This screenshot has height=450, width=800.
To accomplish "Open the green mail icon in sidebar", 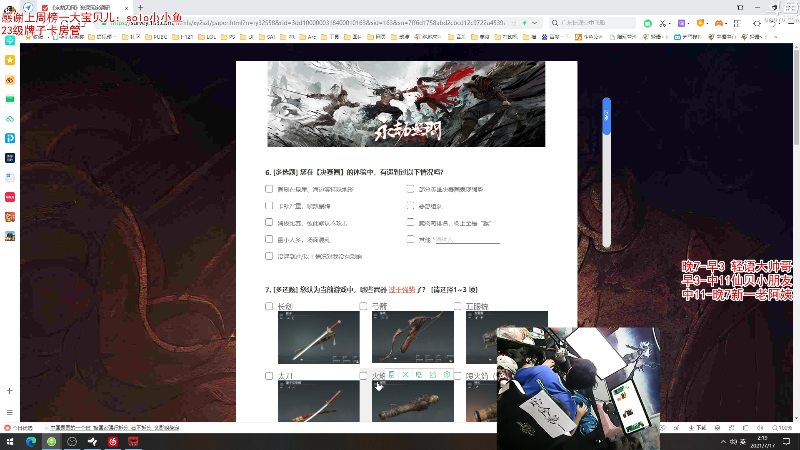I will click(x=10, y=99).
